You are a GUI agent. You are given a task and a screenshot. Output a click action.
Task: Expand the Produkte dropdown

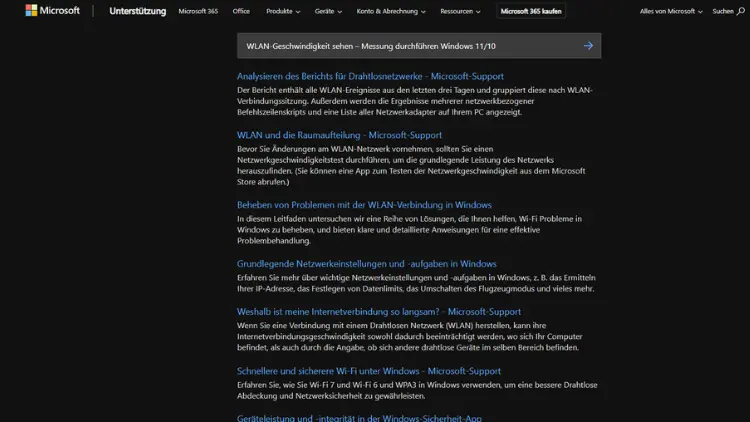(x=283, y=11)
